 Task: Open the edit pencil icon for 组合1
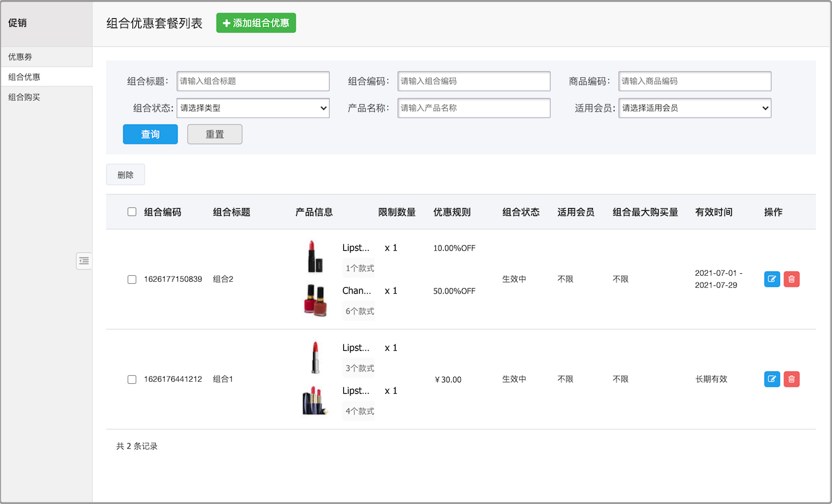pyautogui.click(x=772, y=379)
